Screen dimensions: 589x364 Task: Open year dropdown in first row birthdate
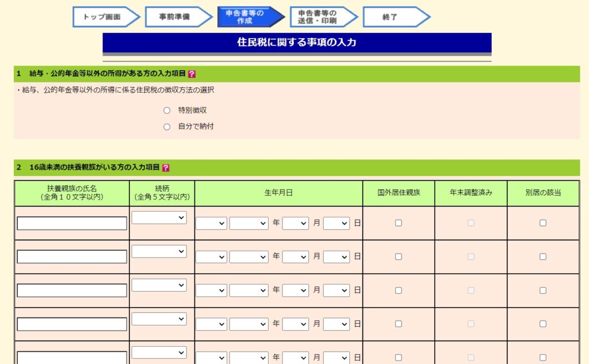coord(249,223)
